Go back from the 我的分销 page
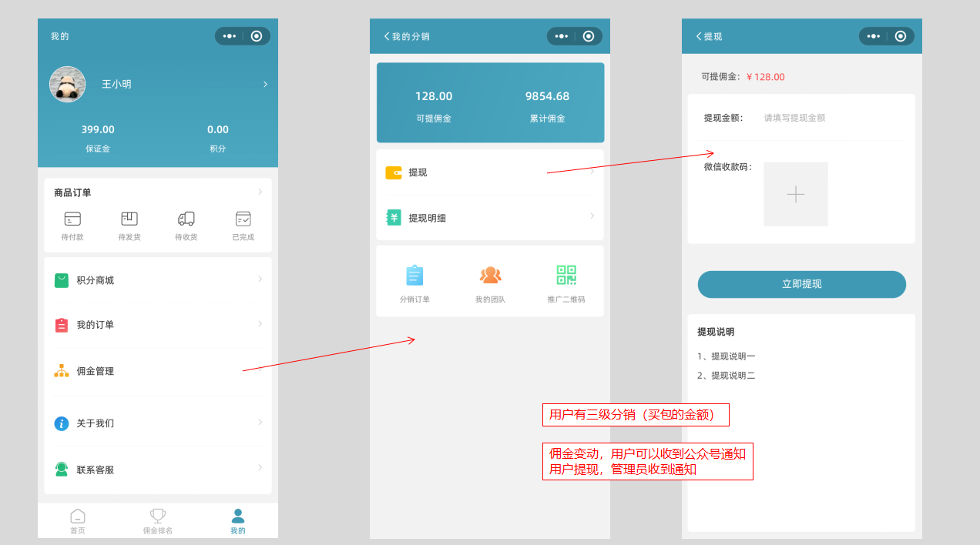Viewport: 980px width, 545px height. 387,36
